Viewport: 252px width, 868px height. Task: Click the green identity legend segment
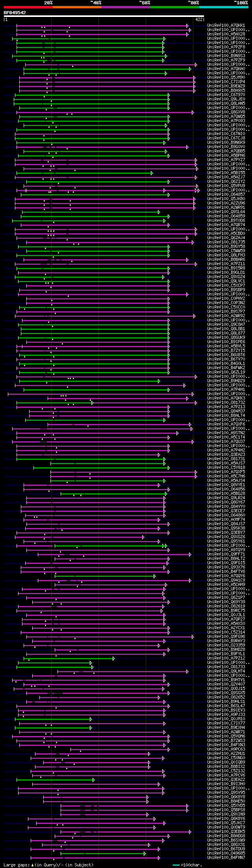(175, 7)
